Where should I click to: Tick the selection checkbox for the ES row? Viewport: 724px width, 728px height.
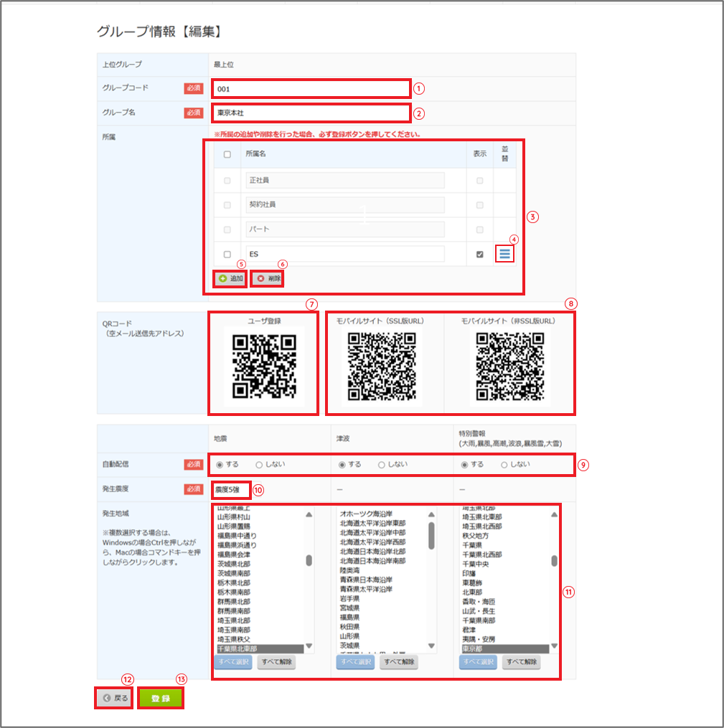pyautogui.click(x=227, y=255)
